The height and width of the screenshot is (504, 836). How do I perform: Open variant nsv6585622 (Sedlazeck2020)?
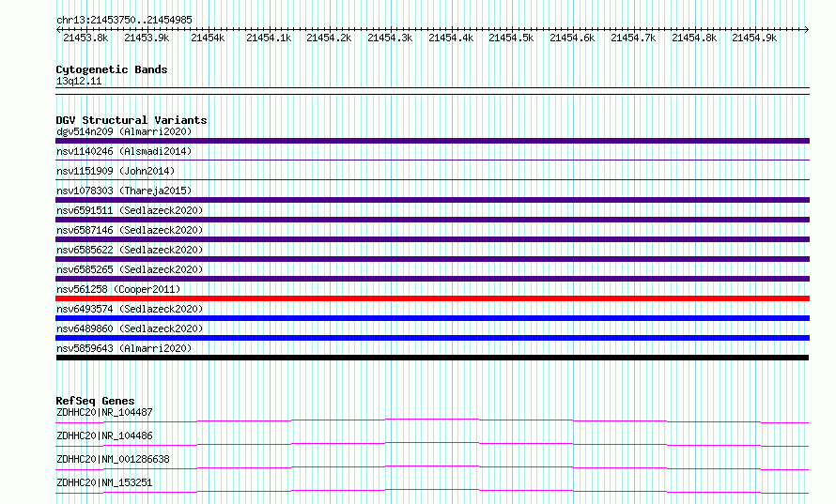[x=130, y=250]
